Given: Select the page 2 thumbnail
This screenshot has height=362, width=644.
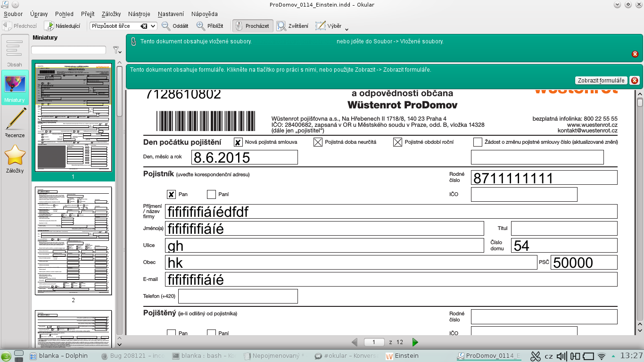Looking at the screenshot, I should tap(73, 241).
